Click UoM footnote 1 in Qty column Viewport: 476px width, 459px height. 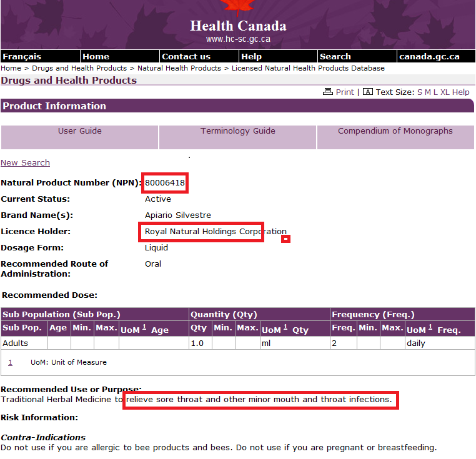point(285,327)
